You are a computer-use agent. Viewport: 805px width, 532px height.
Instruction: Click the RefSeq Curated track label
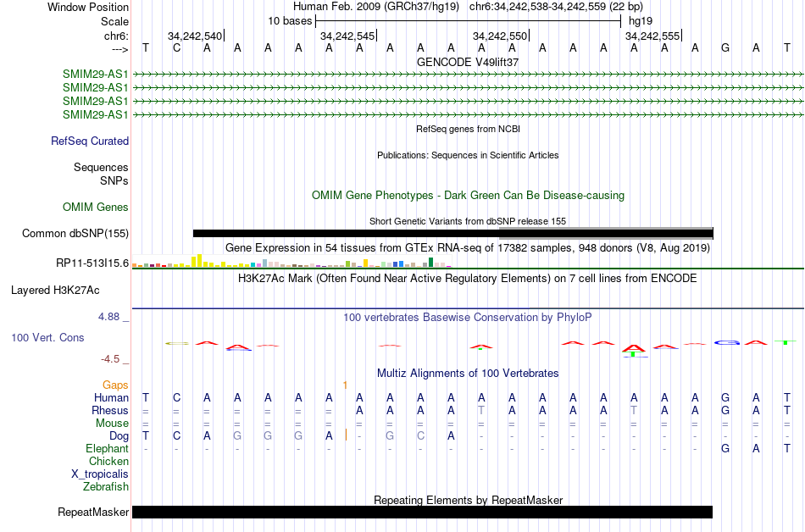(x=90, y=141)
